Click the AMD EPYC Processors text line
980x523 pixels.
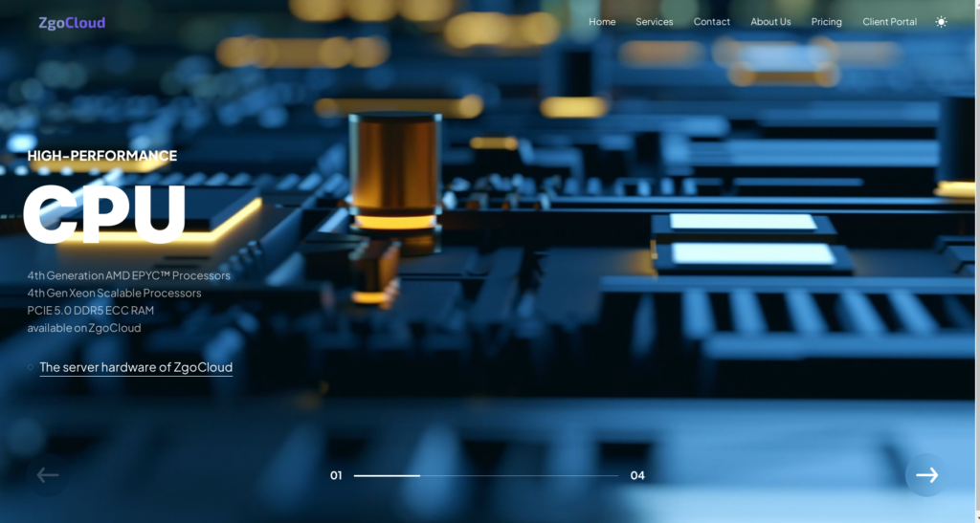click(x=128, y=275)
